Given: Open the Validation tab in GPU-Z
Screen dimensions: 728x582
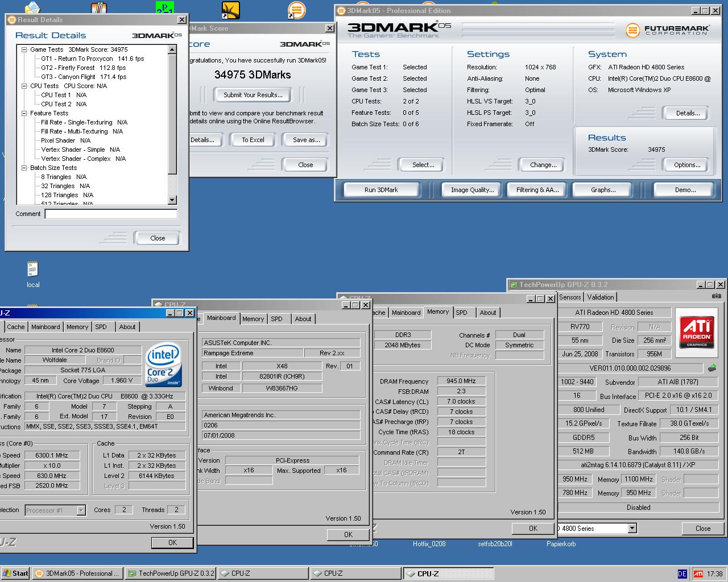Looking at the screenshot, I should click(601, 297).
